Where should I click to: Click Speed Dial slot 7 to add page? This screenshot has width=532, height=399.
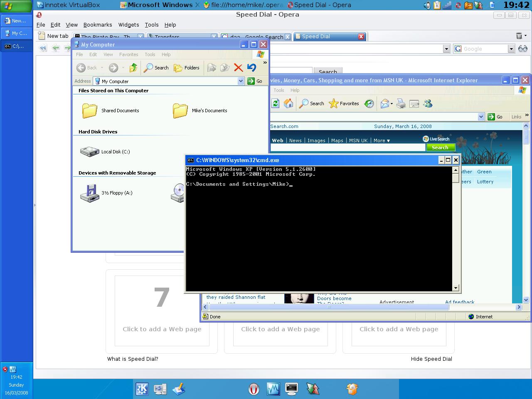click(x=162, y=310)
